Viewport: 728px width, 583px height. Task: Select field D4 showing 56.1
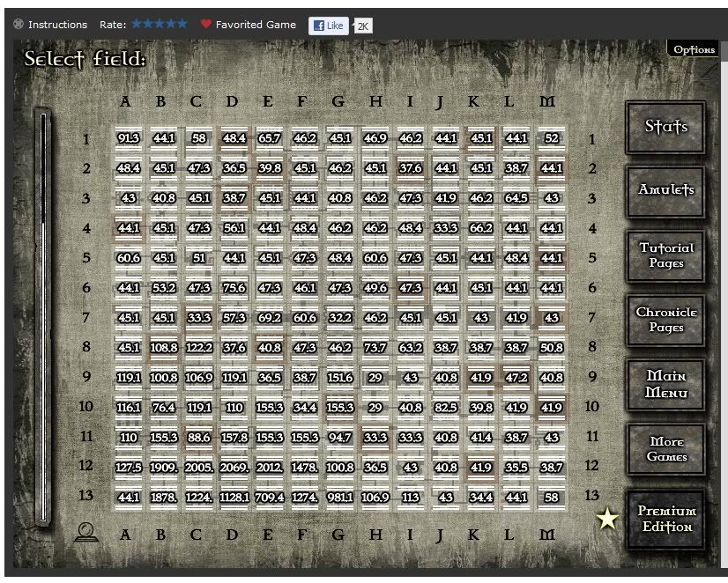coord(234,228)
